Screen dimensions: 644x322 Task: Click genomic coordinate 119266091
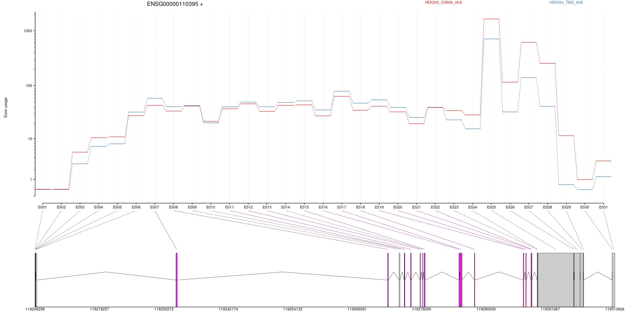tap(357, 309)
